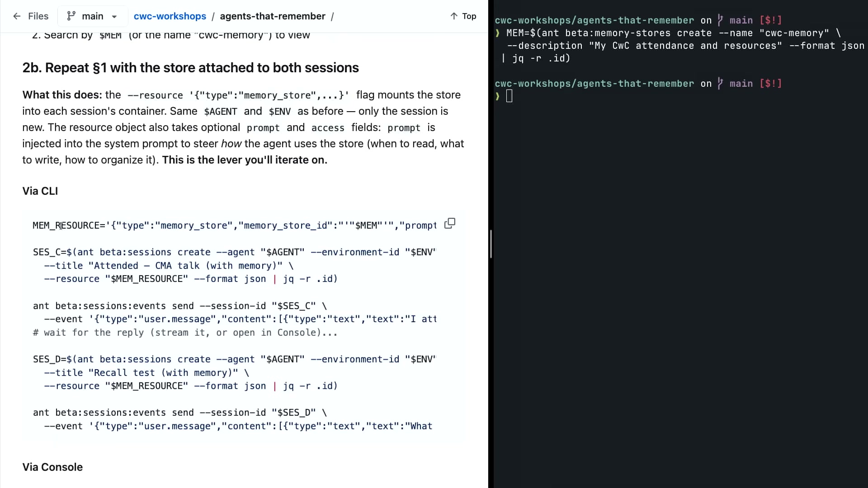Click the back arrow beside Files
This screenshot has width=868, height=488.
click(17, 16)
